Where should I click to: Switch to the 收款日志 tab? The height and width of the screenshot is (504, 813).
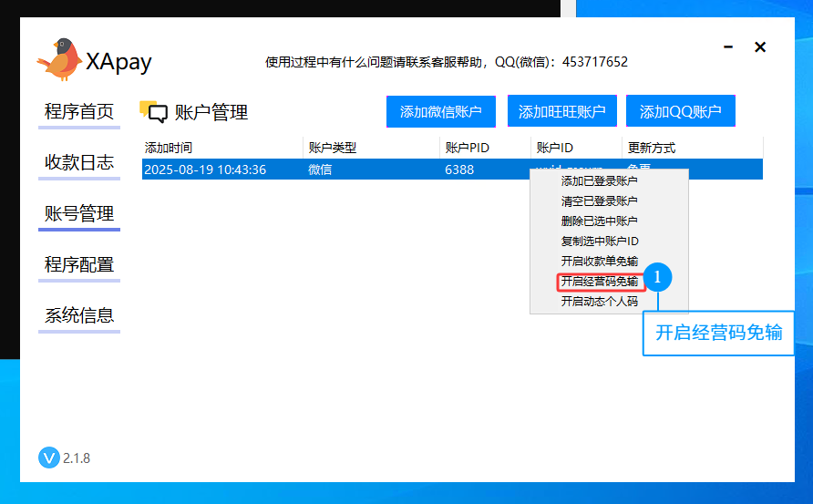tap(79, 163)
